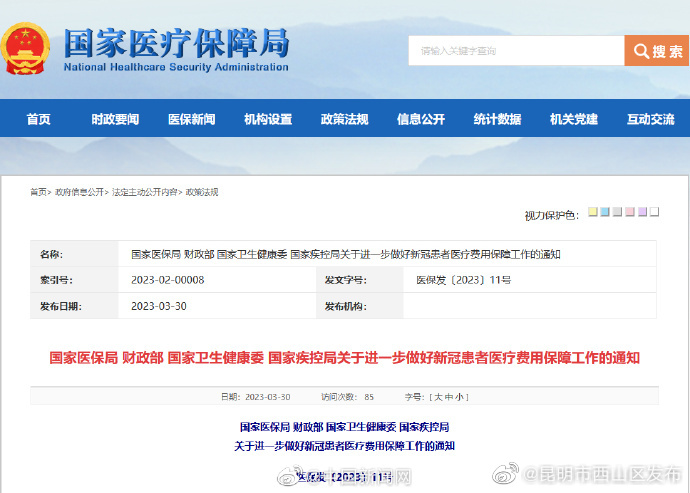690x493 pixels.
Task: Click the 政策法规 breadcrumb link
Action: pyautogui.click(x=202, y=192)
